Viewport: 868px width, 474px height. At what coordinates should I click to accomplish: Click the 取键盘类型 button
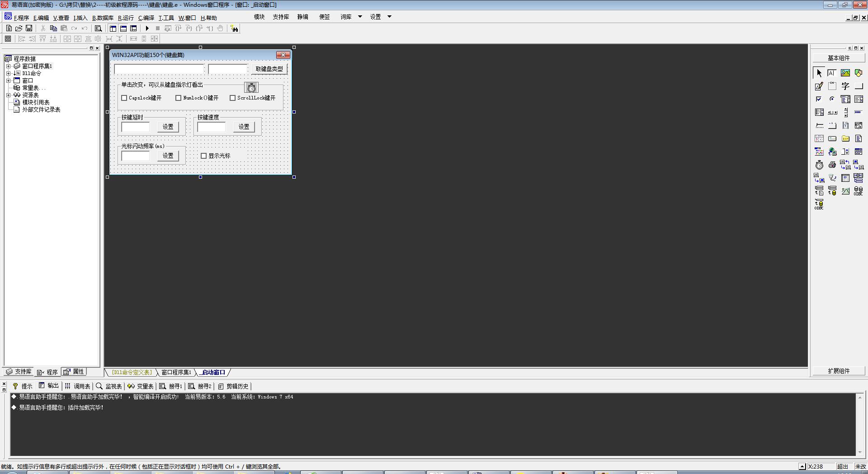click(269, 69)
